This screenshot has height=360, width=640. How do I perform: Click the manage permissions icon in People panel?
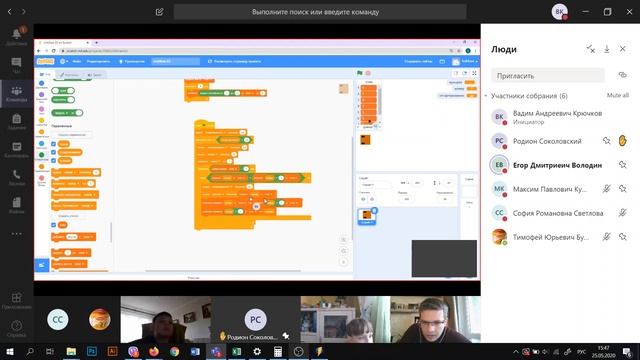tap(591, 49)
